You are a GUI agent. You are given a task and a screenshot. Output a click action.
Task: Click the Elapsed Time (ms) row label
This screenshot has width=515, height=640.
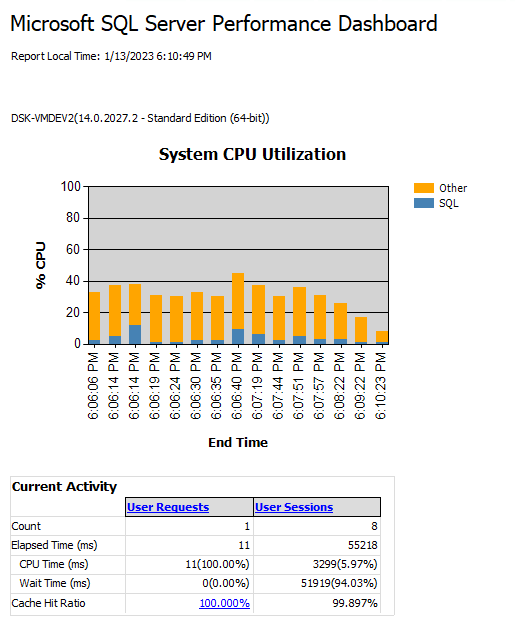click(54, 545)
